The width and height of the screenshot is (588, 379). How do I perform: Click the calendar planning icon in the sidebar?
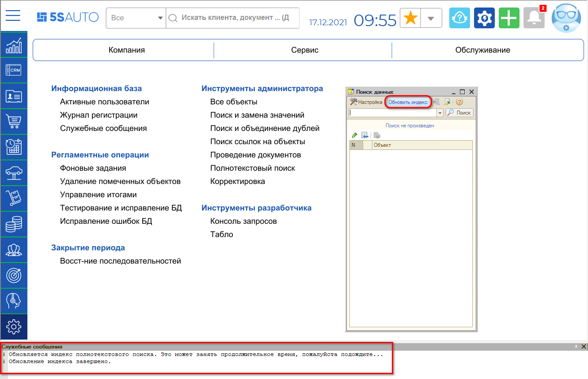(x=14, y=147)
